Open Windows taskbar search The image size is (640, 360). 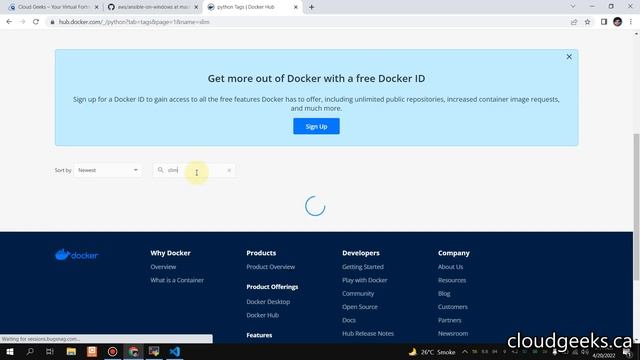pyautogui.click(x=30, y=351)
